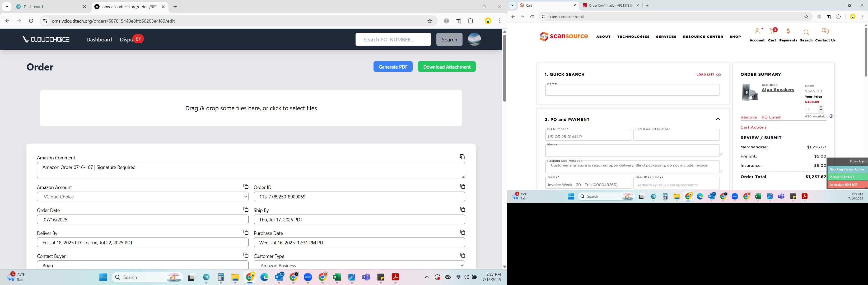Copy the Ship By field value
Viewport: 868px width, 285px height.
(x=462, y=209)
